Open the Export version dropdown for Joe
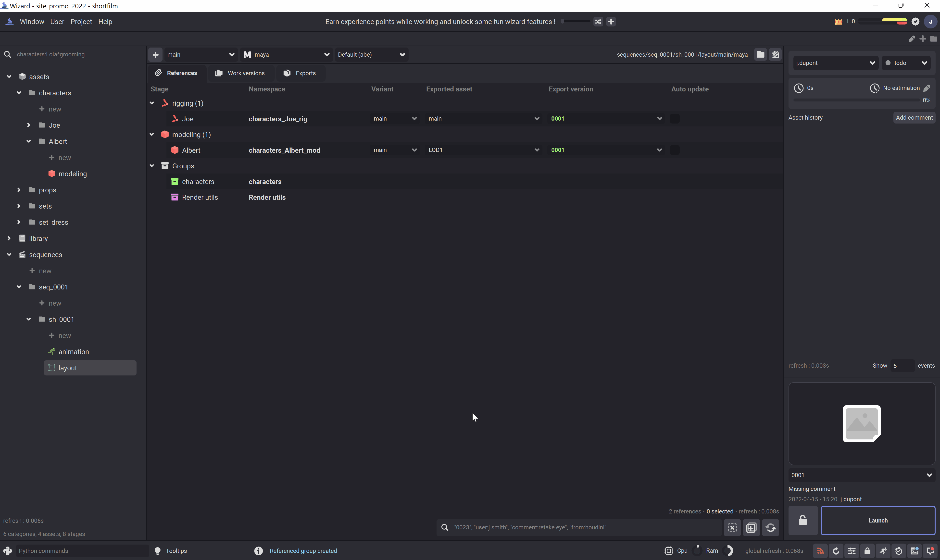The image size is (940, 560). (606, 119)
